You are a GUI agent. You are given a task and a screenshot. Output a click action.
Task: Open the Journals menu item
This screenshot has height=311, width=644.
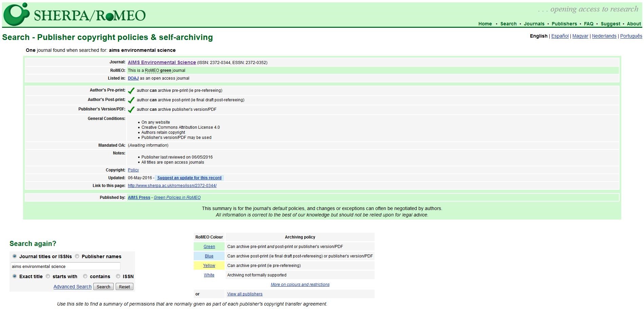point(534,24)
